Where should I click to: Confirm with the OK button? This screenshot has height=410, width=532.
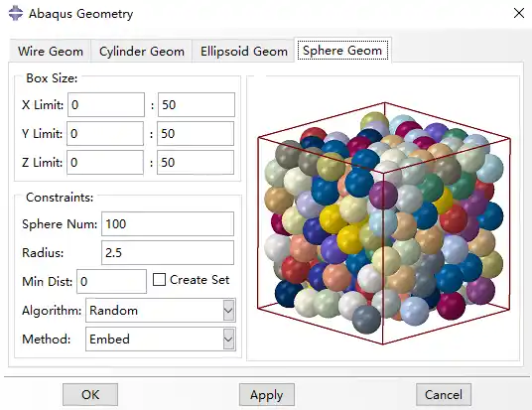[90, 394]
